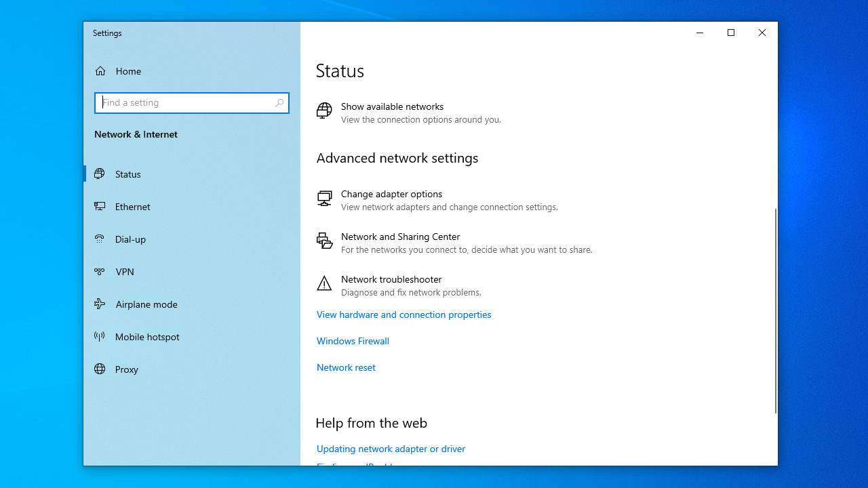Click the search magnifier icon
Viewport: 868px width, 488px height.
click(279, 103)
